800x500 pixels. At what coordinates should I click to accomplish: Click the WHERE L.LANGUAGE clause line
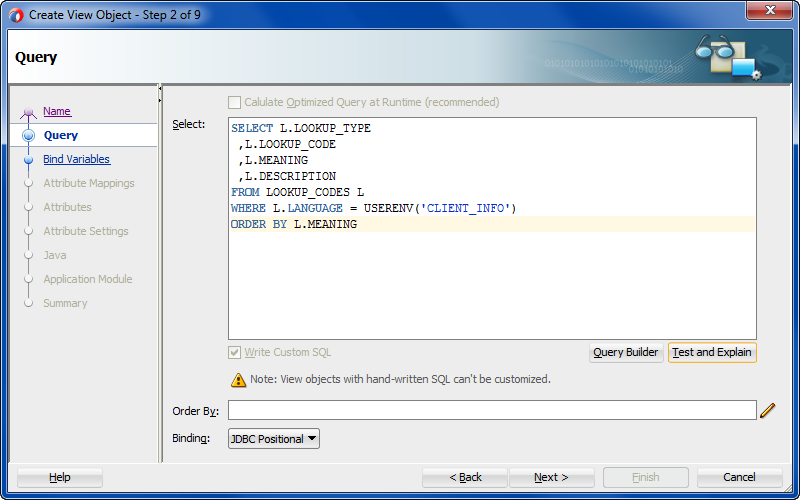(x=373, y=208)
